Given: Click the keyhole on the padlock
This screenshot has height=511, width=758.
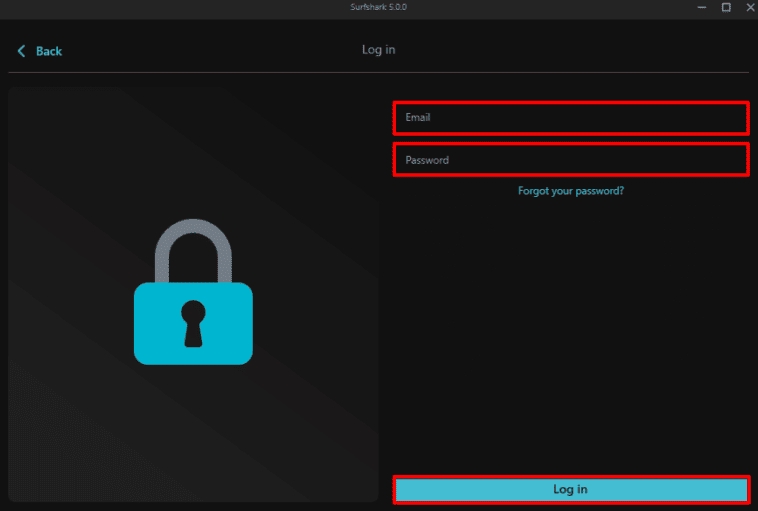Looking at the screenshot, I should (193, 322).
